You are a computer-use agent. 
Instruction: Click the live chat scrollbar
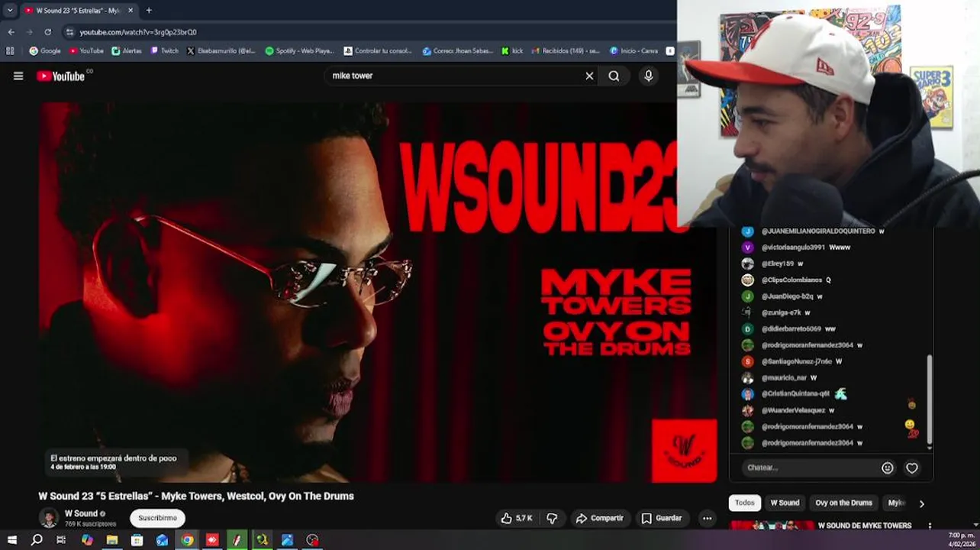pyautogui.click(x=929, y=399)
